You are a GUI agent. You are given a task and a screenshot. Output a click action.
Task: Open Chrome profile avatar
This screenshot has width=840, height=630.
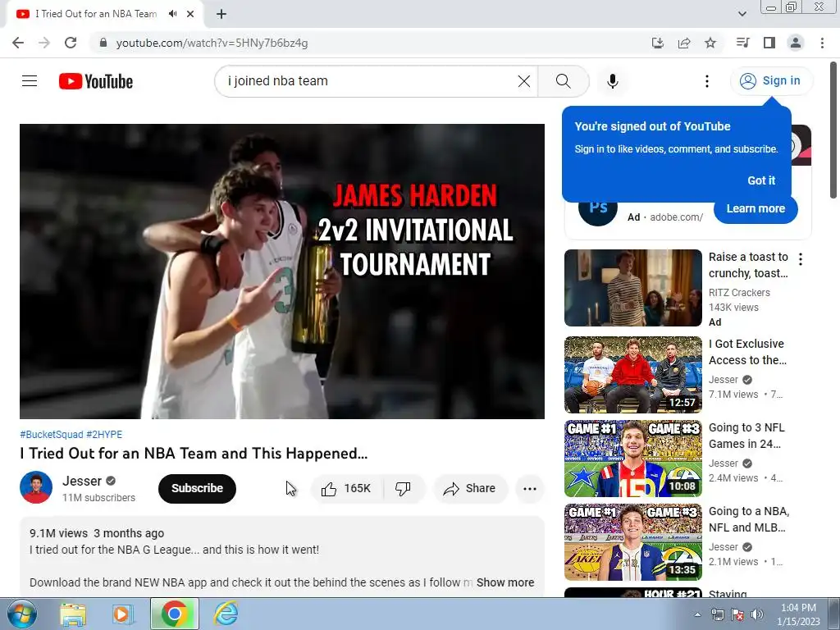click(x=796, y=43)
